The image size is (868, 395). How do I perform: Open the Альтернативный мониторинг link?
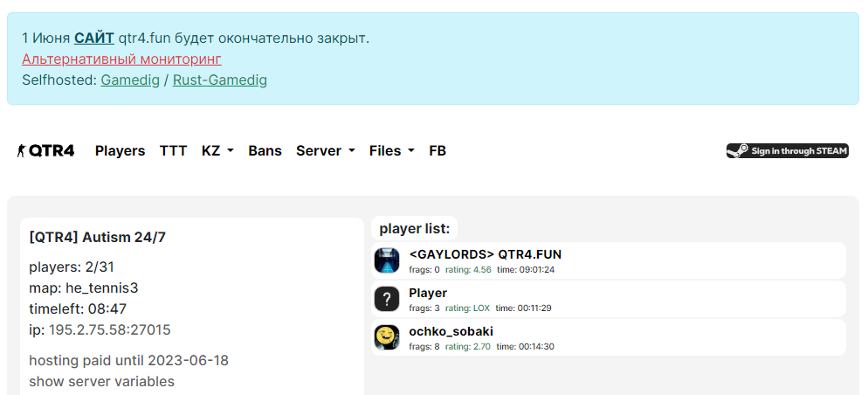point(121,59)
